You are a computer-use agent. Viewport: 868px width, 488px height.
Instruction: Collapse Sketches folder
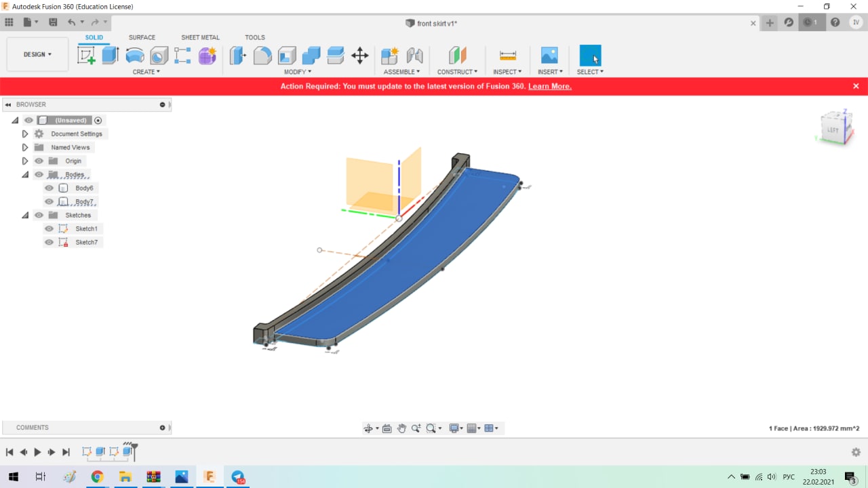[25, 215]
